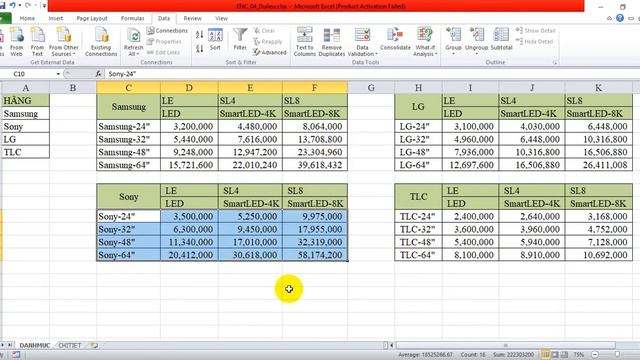Open Advanced filter options

tap(270, 52)
